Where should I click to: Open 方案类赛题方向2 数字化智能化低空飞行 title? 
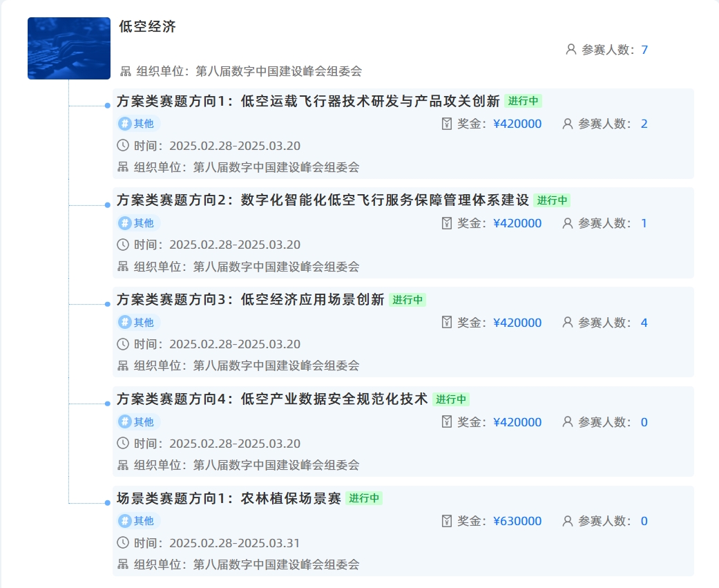tap(323, 200)
